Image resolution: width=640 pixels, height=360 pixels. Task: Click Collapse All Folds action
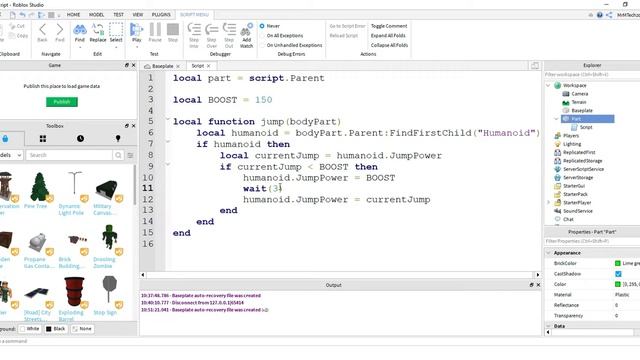point(389,45)
